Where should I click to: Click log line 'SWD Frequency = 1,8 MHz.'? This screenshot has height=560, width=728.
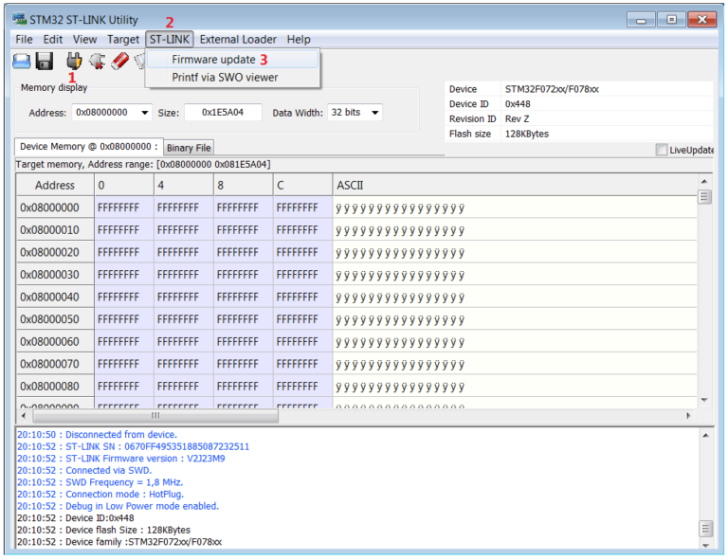[100, 482]
